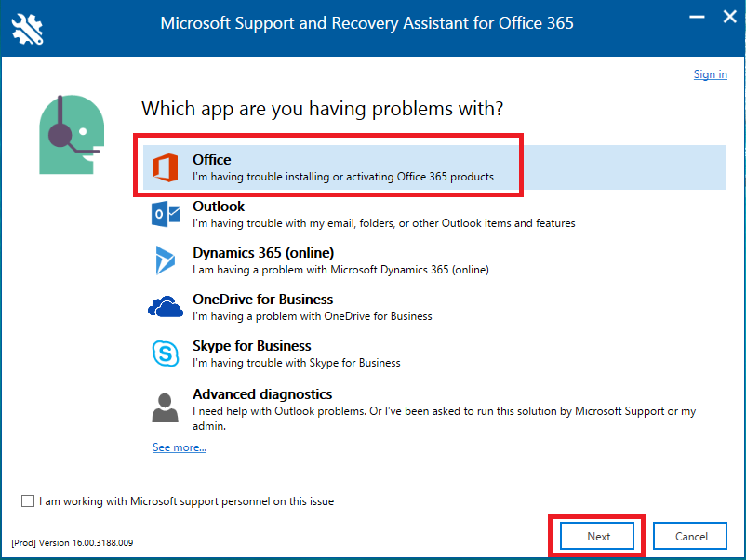Click the Outlook envelope icon
This screenshot has height=560, width=746.
pyautogui.click(x=166, y=214)
